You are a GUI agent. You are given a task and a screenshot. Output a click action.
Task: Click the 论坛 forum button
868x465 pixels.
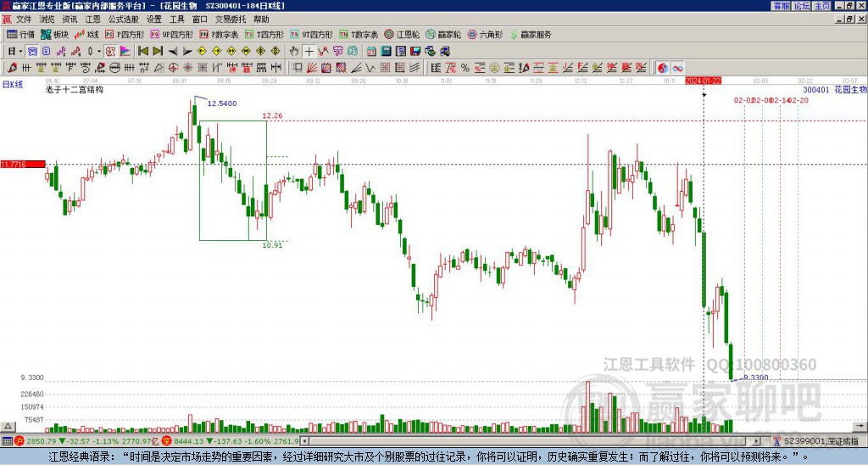tap(801, 6)
